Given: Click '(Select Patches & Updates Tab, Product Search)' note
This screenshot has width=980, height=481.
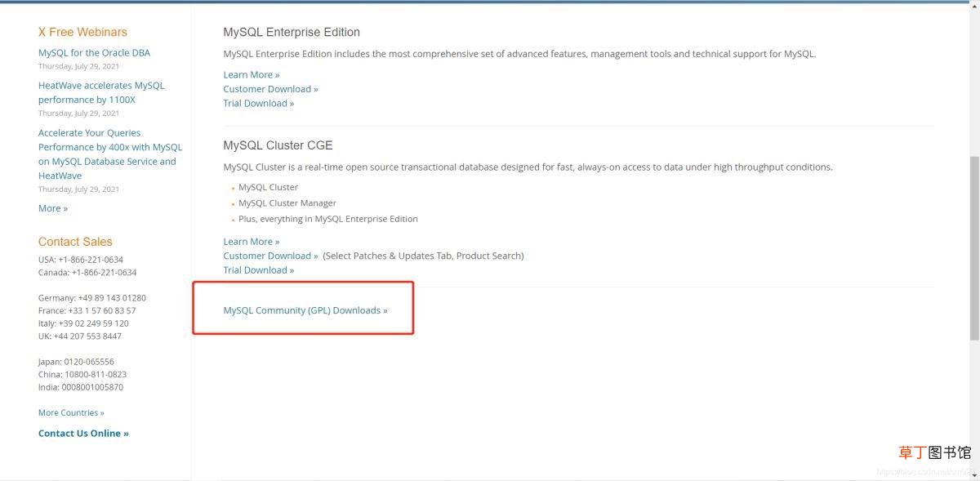Looking at the screenshot, I should click(423, 256).
